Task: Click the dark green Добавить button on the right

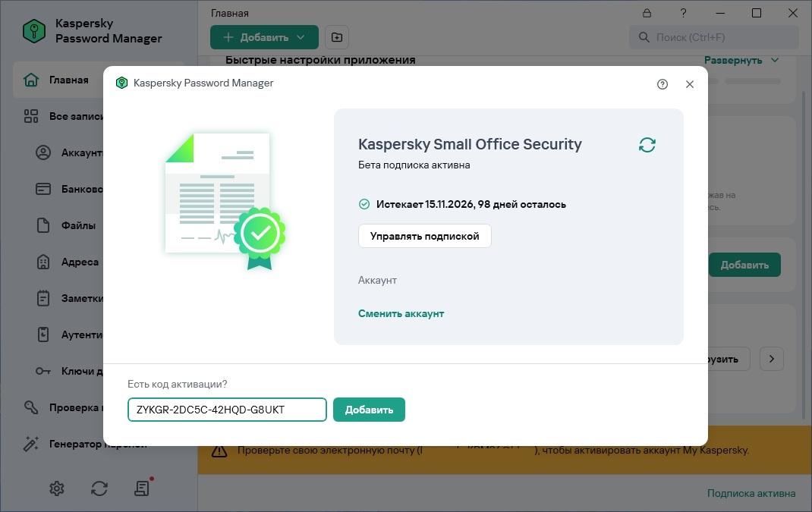Action: [x=744, y=265]
